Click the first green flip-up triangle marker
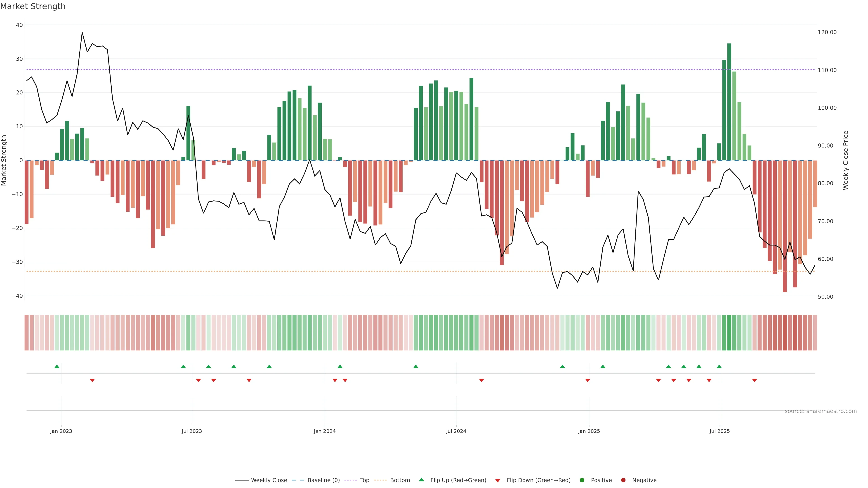868x488 pixels. [57, 366]
